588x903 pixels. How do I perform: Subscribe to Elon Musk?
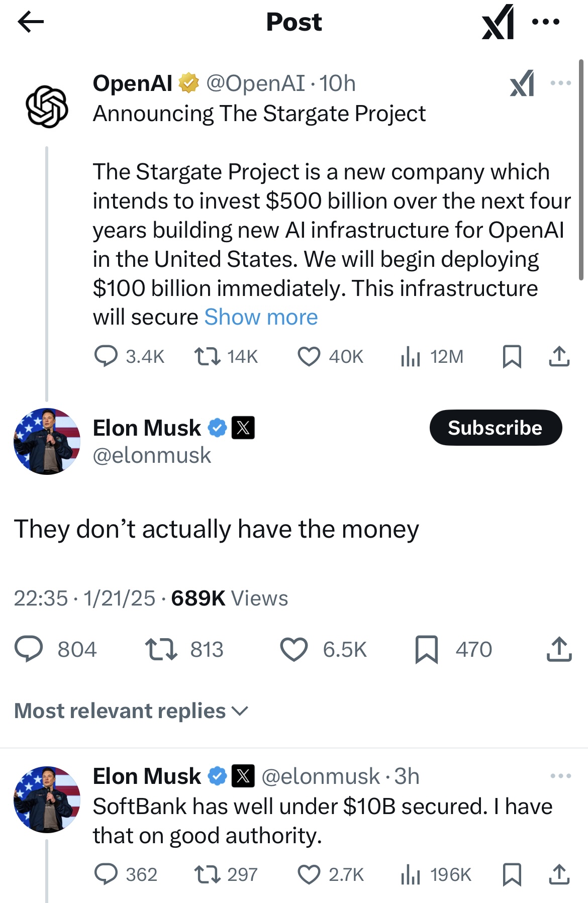[x=495, y=428]
